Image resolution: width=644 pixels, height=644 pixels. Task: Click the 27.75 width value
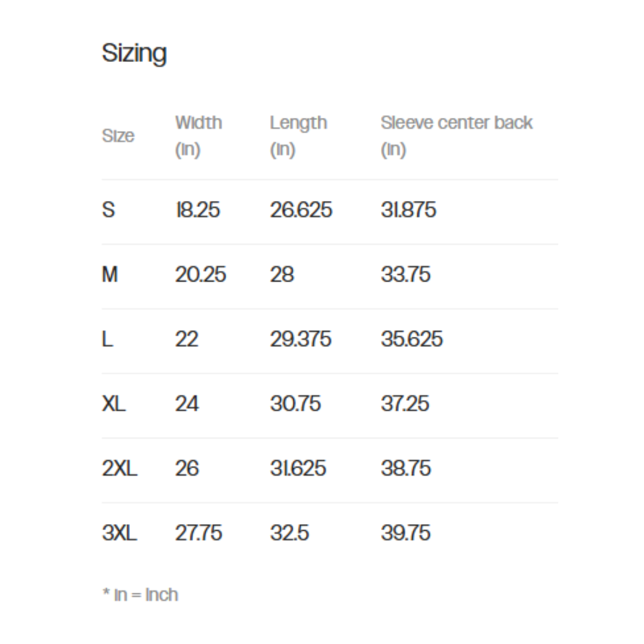(199, 532)
